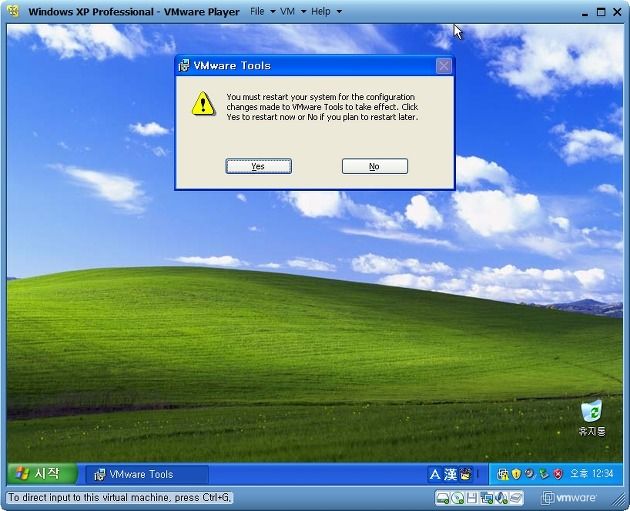This screenshot has width=630, height=511.
Task: Open the VM menu
Action: coord(287,12)
